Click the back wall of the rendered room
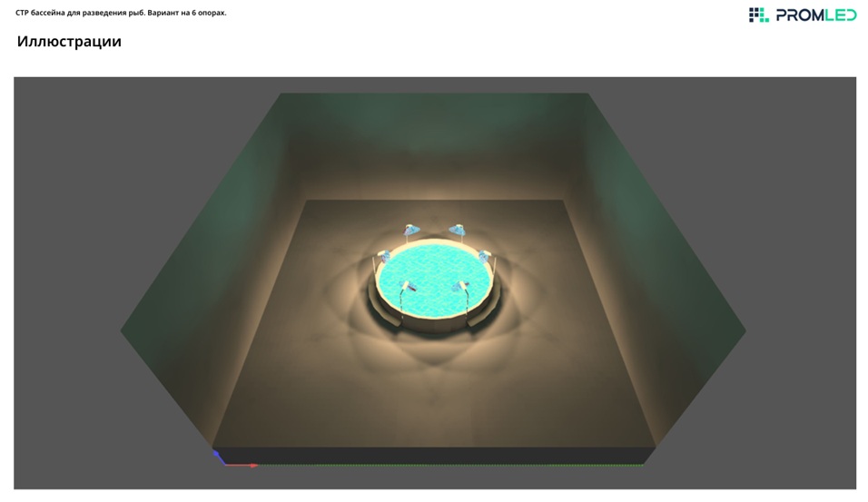Viewport: 868px width, 502px height. [434, 145]
